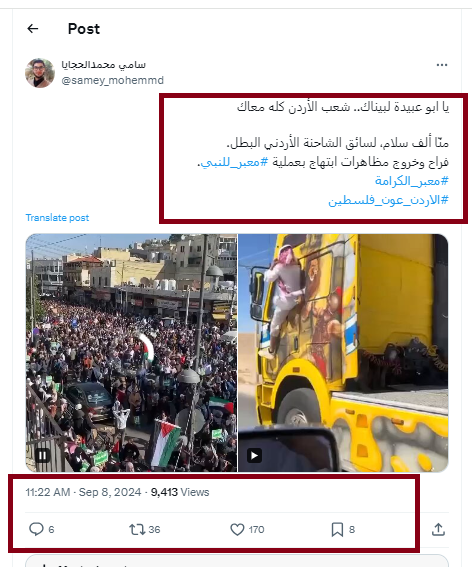Open the #معبر_الكرامة hashtag
472x567 pixels.
click(x=412, y=181)
